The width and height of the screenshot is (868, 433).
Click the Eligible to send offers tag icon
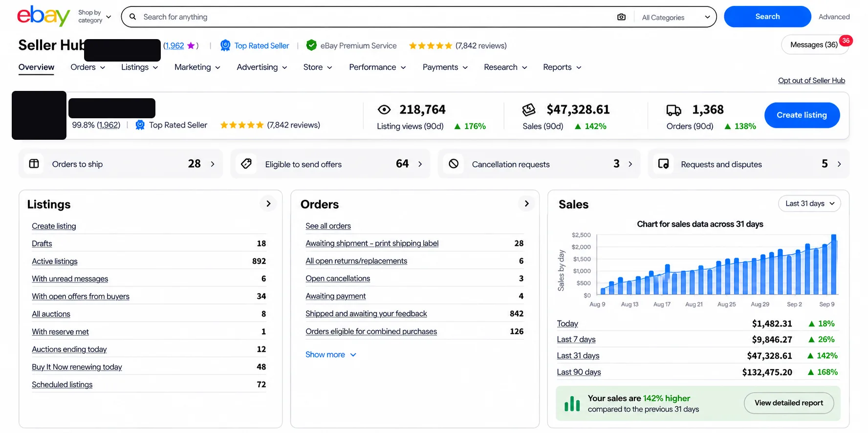pyautogui.click(x=246, y=164)
